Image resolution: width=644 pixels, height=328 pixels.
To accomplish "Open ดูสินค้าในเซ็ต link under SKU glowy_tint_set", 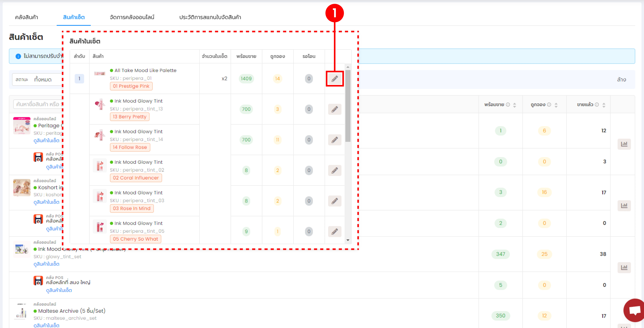I will (46, 264).
